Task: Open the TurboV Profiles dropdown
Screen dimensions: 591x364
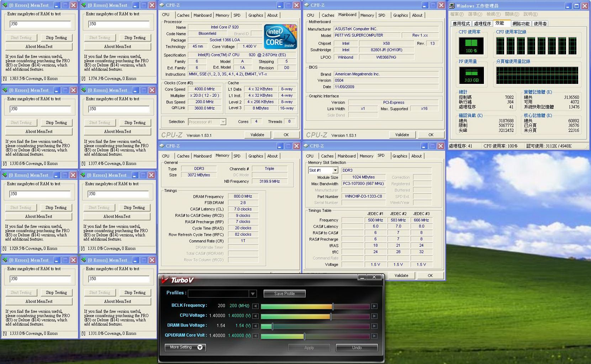Action: 253,294
